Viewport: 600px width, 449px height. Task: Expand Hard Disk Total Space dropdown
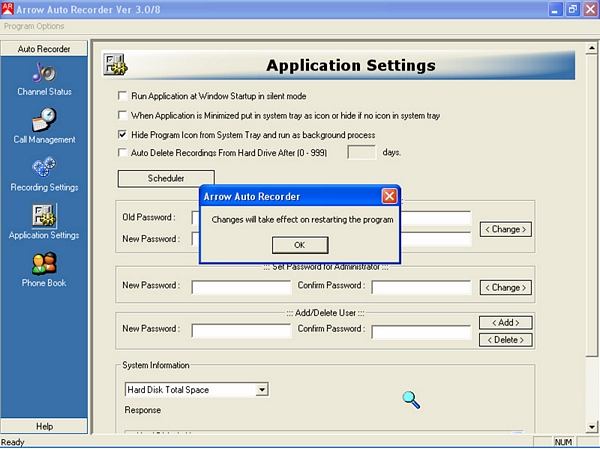point(262,390)
